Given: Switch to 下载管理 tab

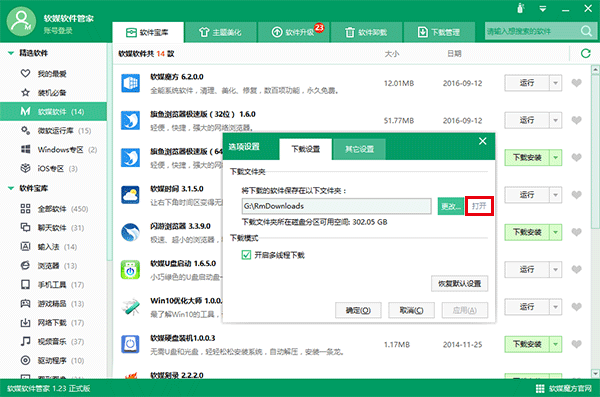Looking at the screenshot, I should 439,32.
